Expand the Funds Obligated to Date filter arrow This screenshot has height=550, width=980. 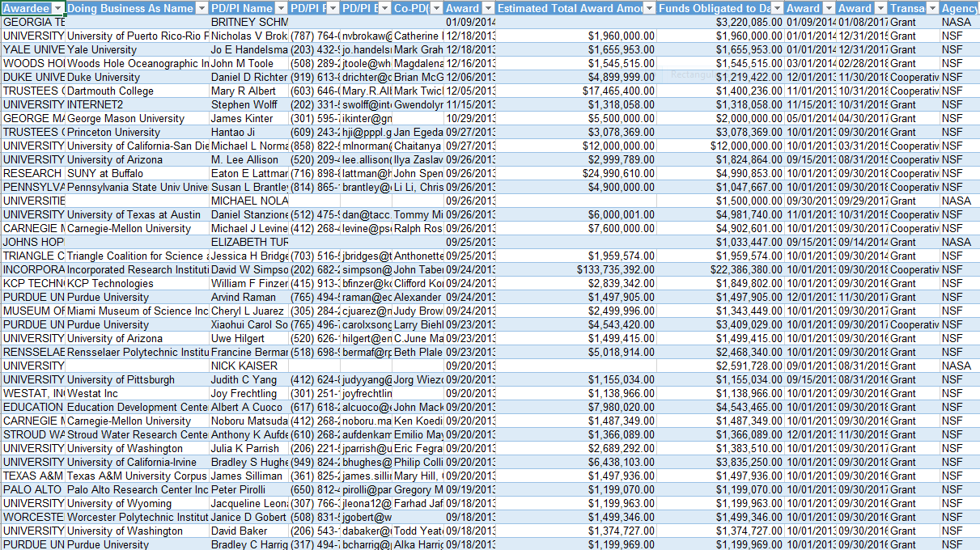[x=775, y=8]
